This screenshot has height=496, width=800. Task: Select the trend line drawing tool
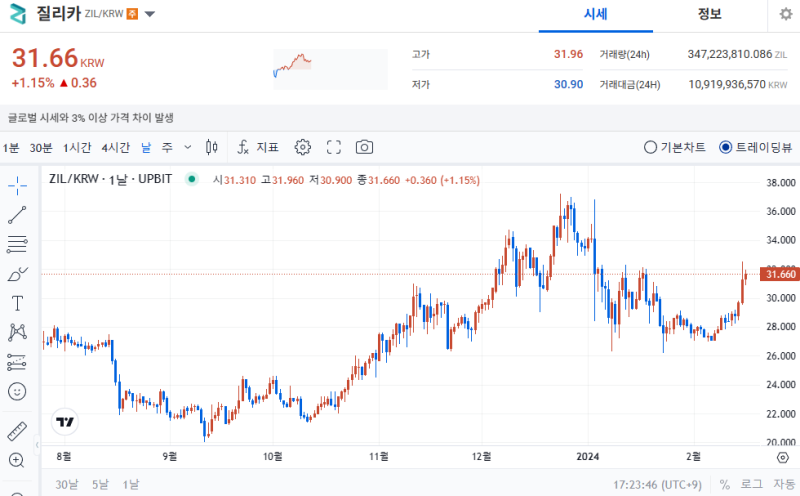coord(17,215)
